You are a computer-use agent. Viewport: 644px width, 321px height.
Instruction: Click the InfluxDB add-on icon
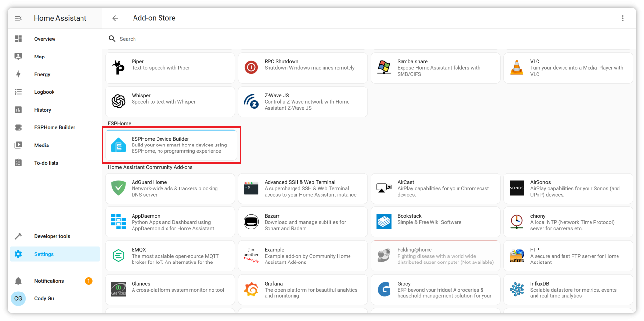pos(517,290)
